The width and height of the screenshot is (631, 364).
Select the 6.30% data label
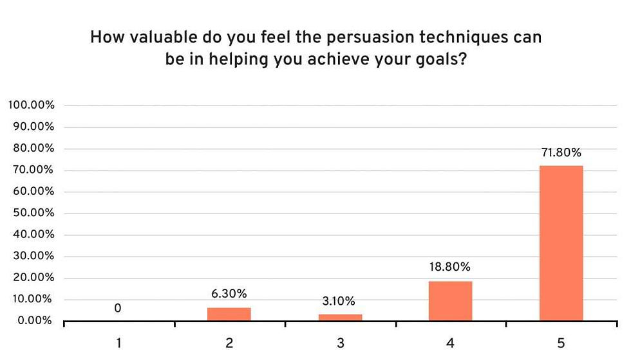pyautogui.click(x=229, y=294)
